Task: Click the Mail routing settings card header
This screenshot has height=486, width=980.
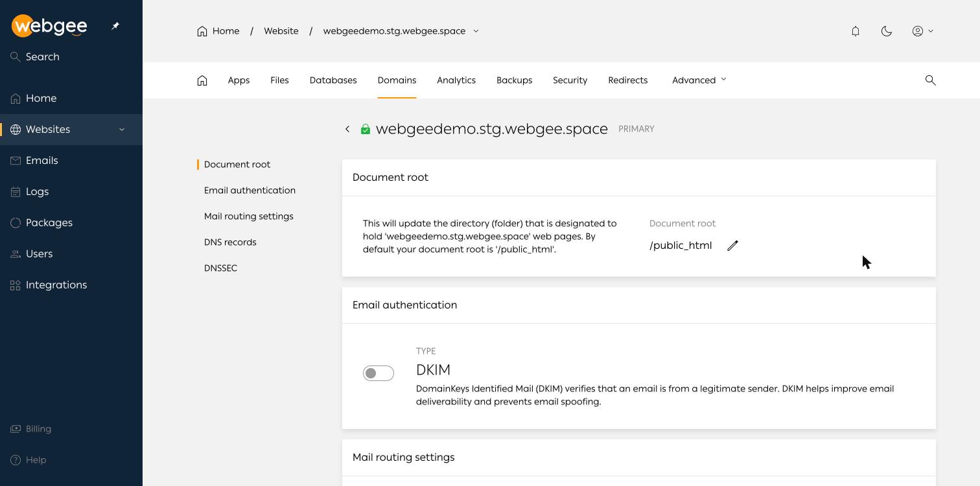Action: pyautogui.click(x=639, y=457)
